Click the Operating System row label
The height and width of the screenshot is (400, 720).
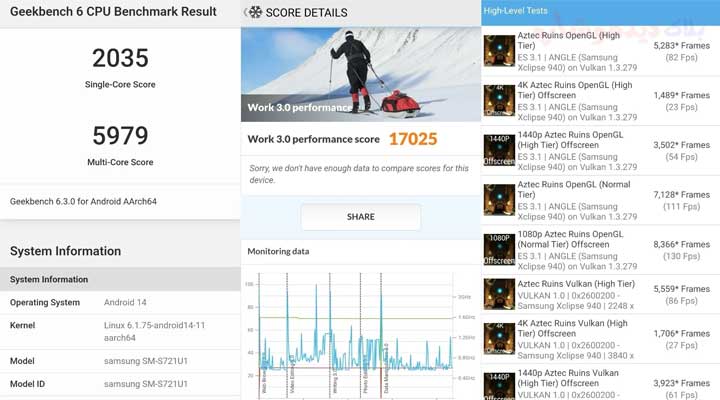[x=45, y=303]
